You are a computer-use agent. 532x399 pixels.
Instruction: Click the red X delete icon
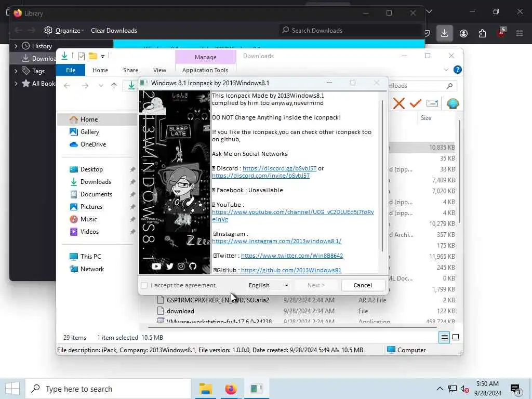tap(398, 103)
